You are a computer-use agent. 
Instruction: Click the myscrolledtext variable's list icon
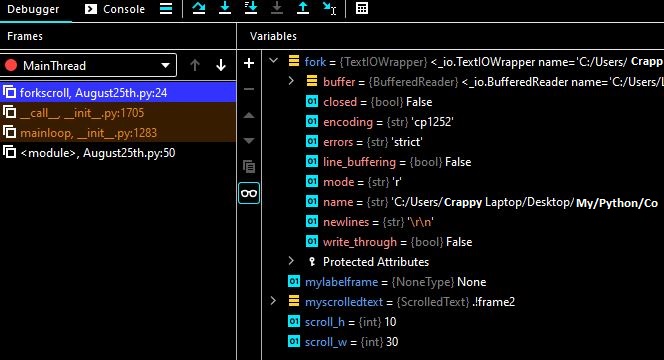pos(293,302)
